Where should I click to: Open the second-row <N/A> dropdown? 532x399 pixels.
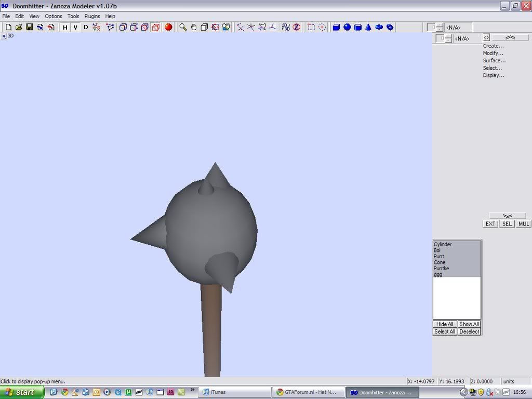(468, 38)
